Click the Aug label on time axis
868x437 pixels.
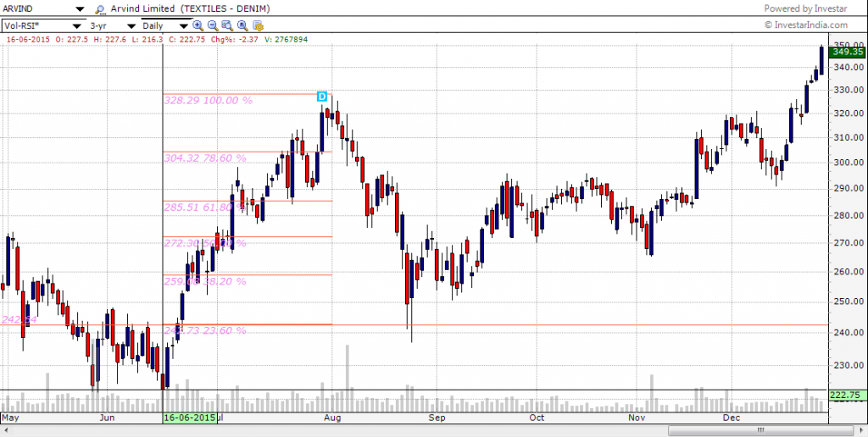tap(332, 418)
